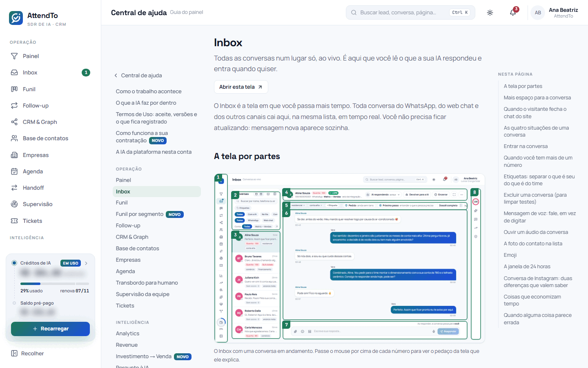
Task: Open CRM & Graph in the main left sidebar
Action: 51,122
